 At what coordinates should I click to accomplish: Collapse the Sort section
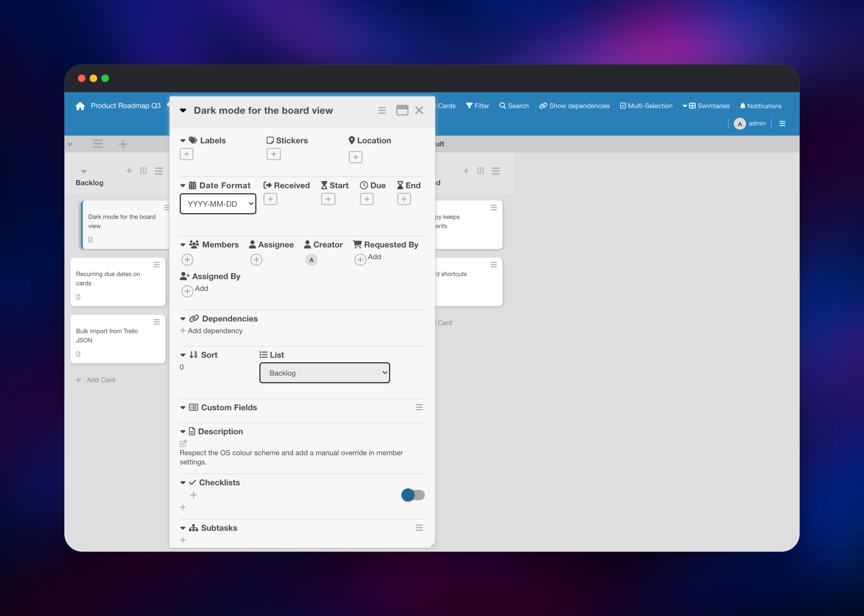[183, 355]
